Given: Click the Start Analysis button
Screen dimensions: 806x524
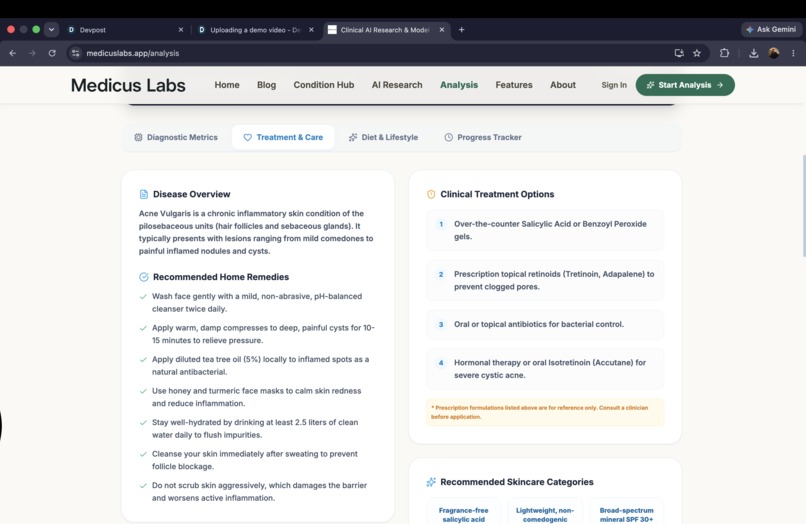Looking at the screenshot, I should pyautogui.click(x=685, y=85).
